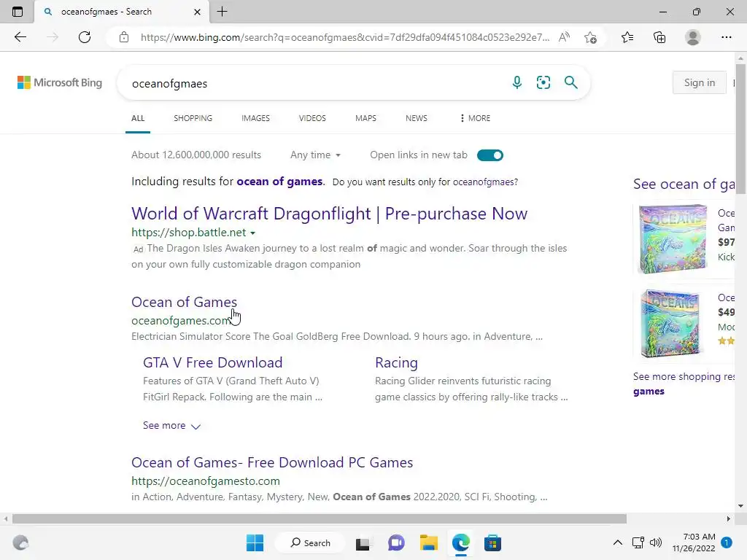Expand the shop.battle.net URL dropdown arrow
This screenshot has height=560, width=747.
click(253, 233)
